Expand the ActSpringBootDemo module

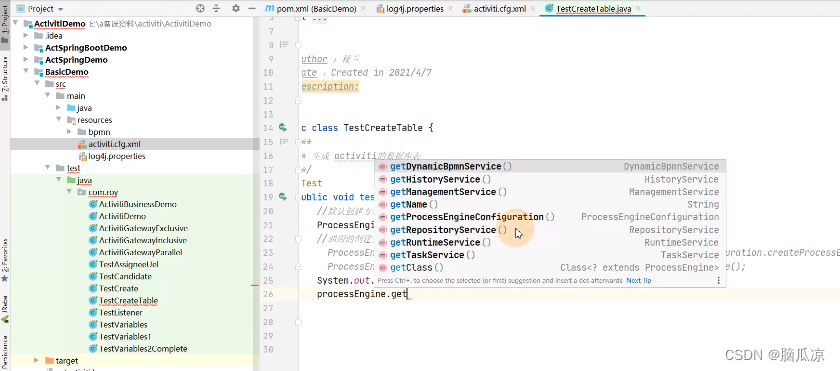point(26,48)
